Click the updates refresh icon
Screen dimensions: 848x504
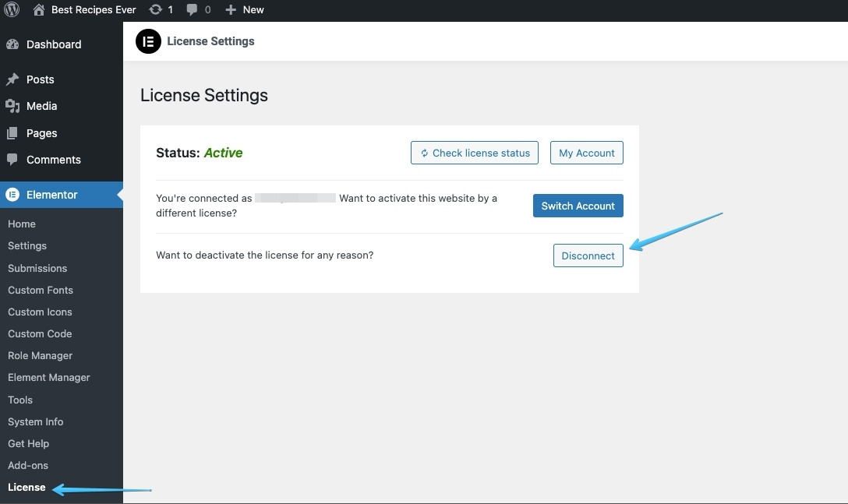156,10
